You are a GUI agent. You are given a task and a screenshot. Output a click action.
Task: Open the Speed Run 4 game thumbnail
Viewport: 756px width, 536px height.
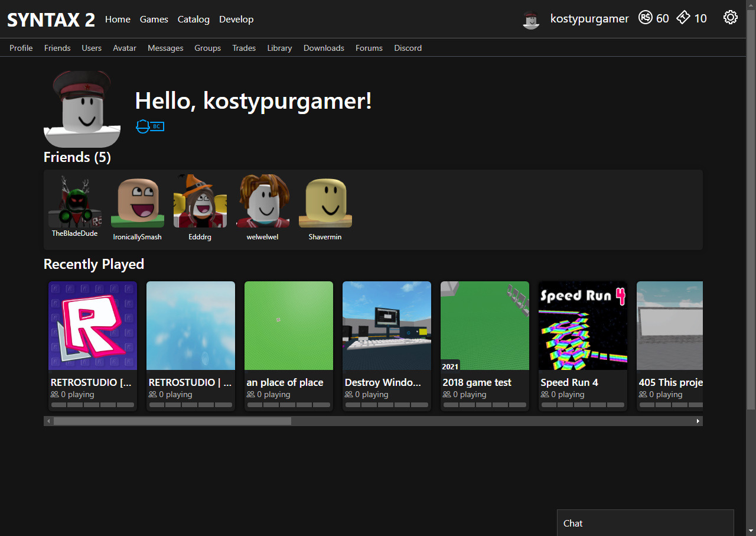[x=582, y=326]
